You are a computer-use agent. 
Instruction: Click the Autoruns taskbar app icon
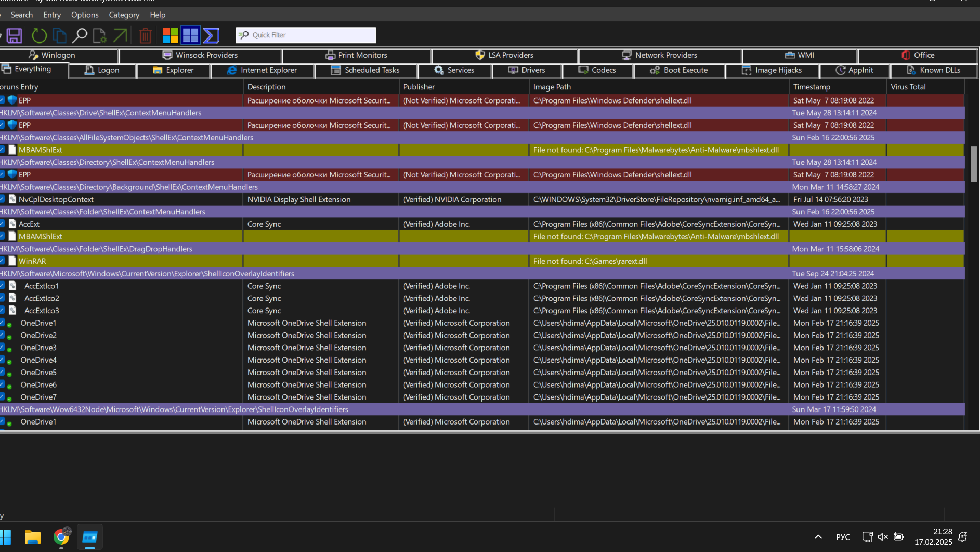(90, 537)
